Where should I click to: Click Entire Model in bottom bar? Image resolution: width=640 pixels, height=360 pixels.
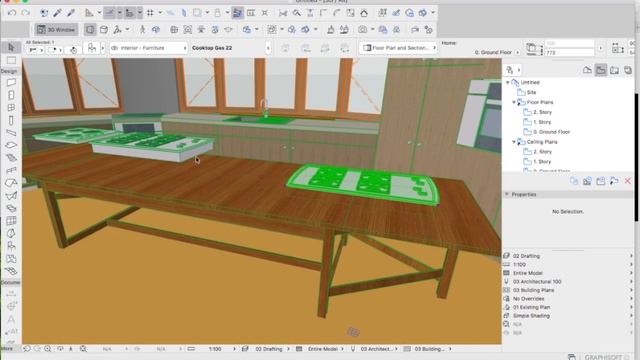click(322, 349)
